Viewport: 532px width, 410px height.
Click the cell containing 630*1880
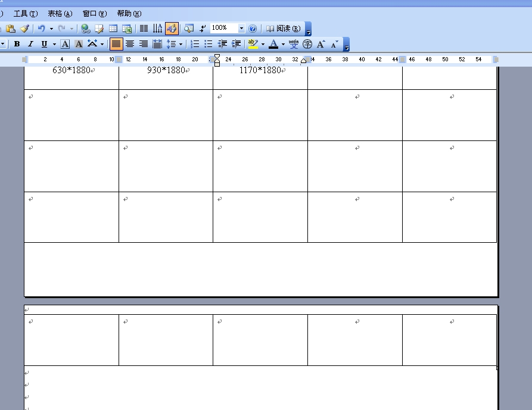pyautogui.click(x=71, y=77)
